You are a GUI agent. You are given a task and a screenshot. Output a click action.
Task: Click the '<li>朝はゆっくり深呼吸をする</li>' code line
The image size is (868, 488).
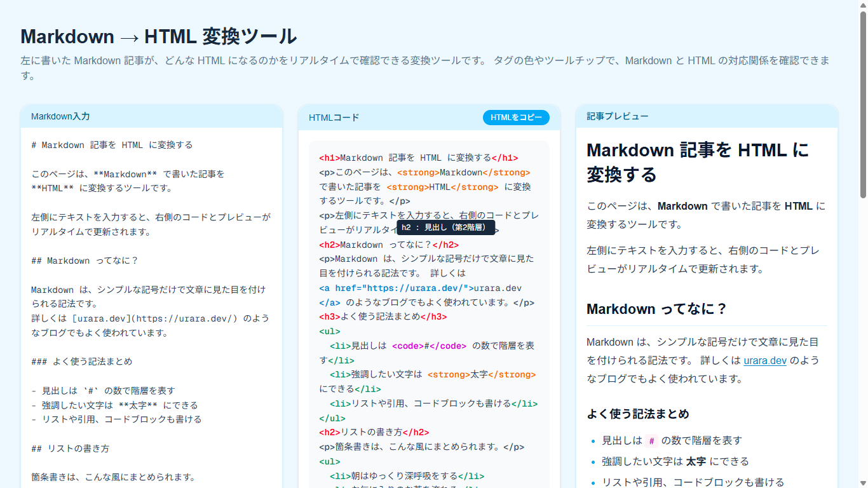[407, 476]
